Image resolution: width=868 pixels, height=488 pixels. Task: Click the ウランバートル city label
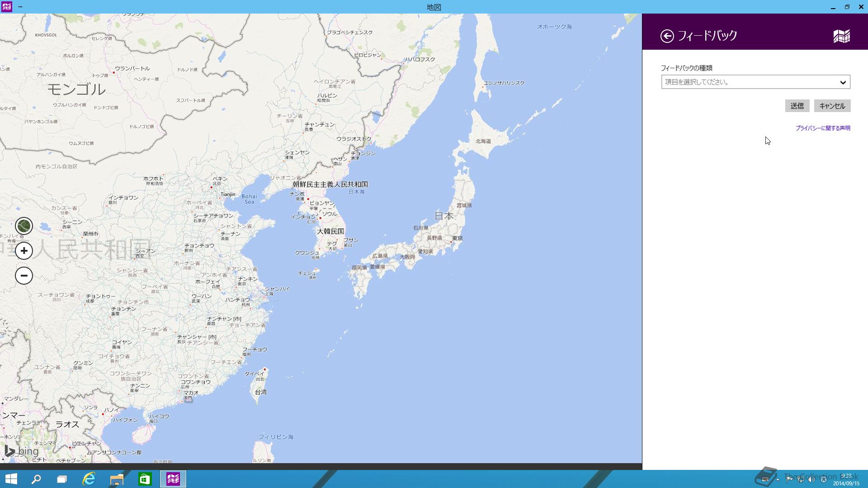(x=132, y=69)
